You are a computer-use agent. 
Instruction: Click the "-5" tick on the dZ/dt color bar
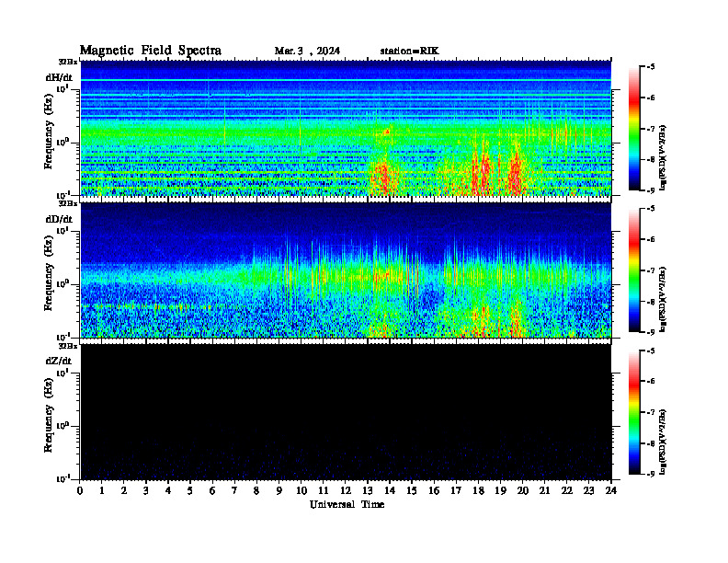(x=650, y=350)
